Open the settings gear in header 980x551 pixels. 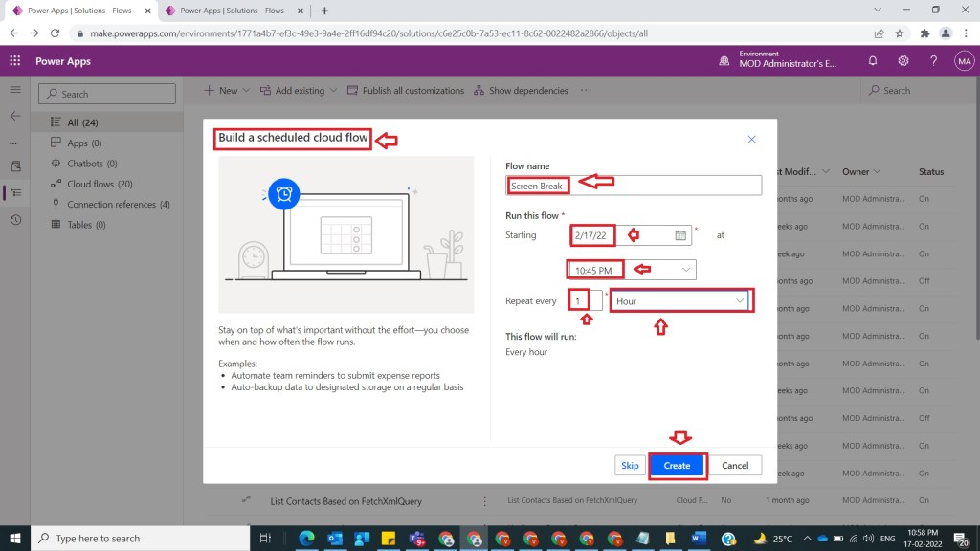pos(902,61)
